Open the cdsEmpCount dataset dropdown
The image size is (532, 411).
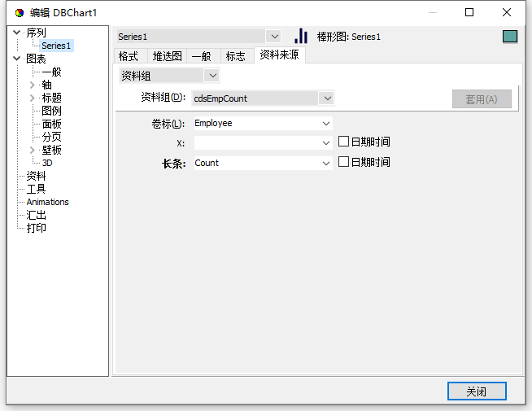click(x=327, y=98)
